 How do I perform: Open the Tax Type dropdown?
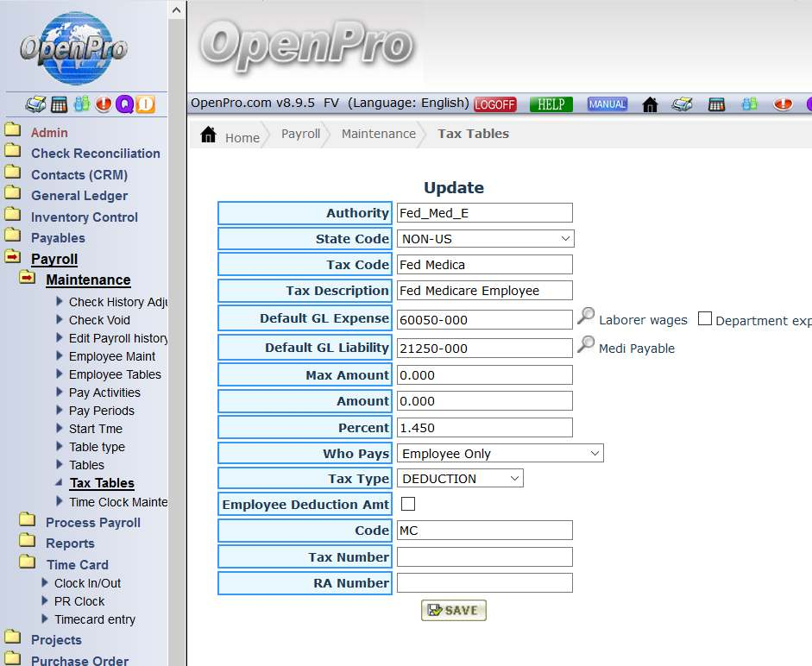coord(460,478)
